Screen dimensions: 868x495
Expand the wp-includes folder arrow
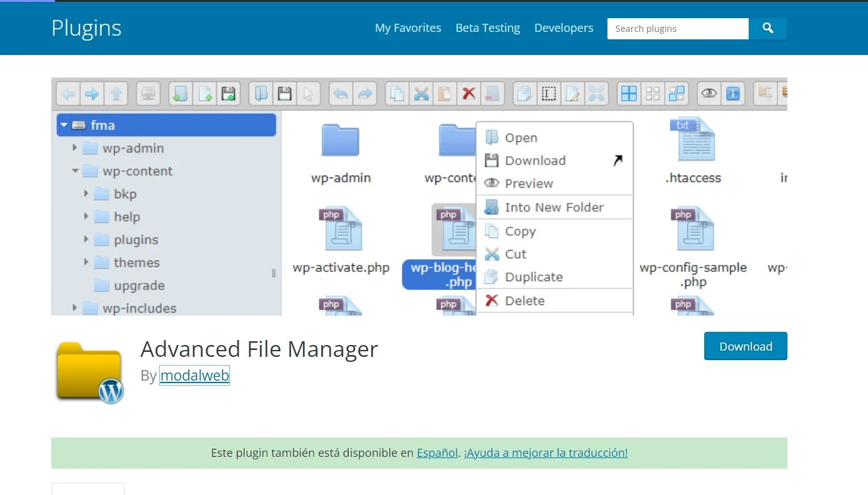pyautogui.click(x=75, y=308)
